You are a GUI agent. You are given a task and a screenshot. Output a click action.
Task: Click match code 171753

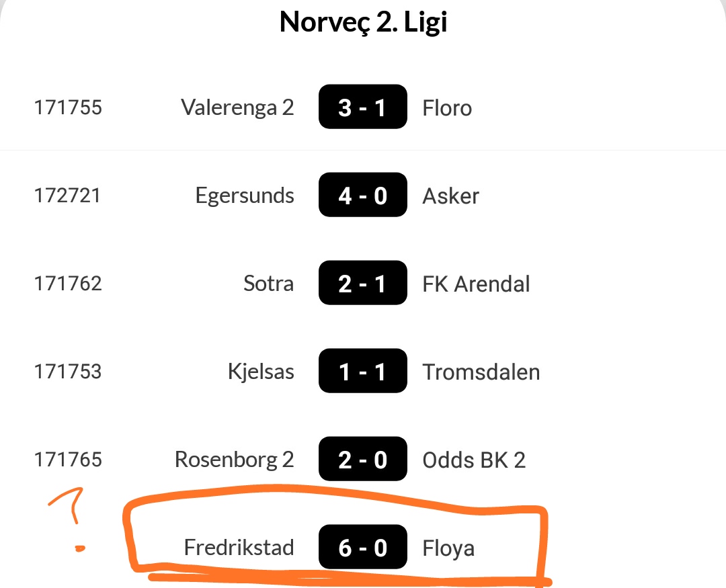[x=68, y=371]
